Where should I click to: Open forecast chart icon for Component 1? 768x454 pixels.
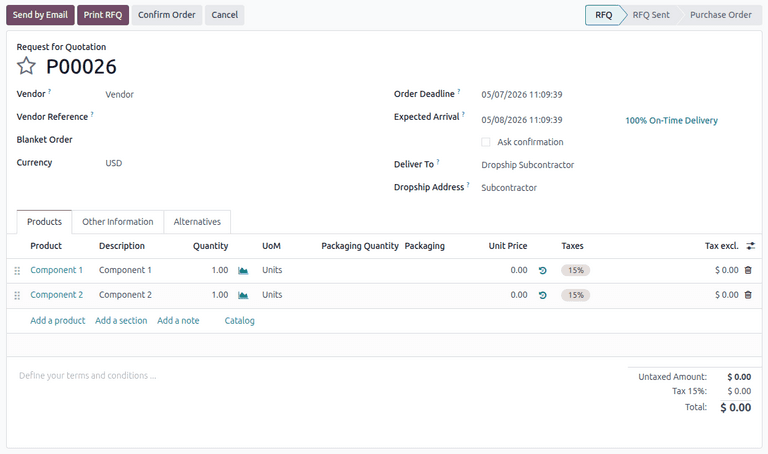click(x=243, y=270)
